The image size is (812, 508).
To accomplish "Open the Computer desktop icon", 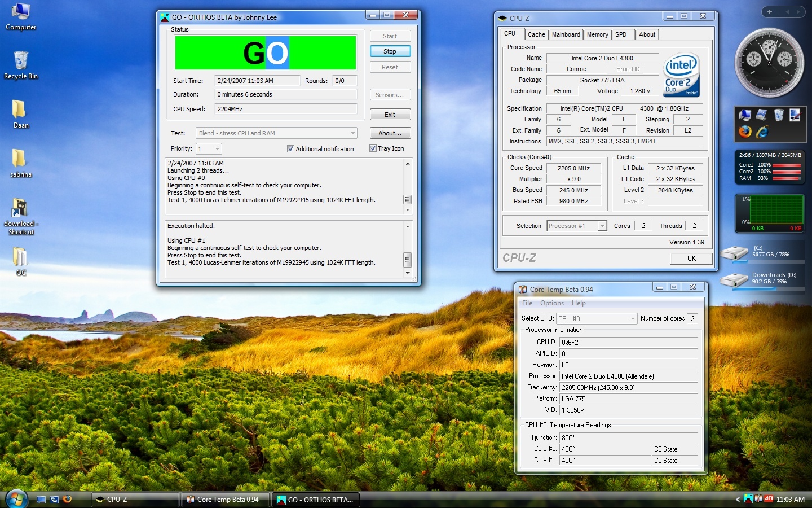I will 21,16.
